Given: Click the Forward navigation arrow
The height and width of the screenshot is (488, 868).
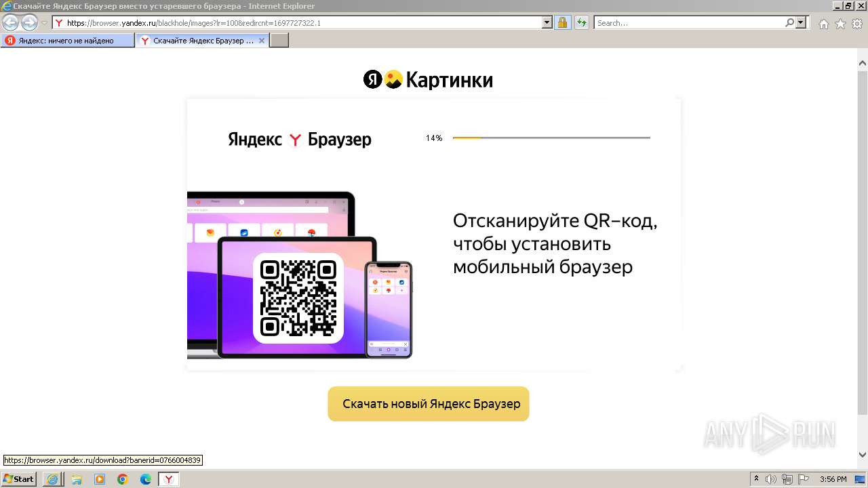Looking at the screenshot, I should (29, 22).
